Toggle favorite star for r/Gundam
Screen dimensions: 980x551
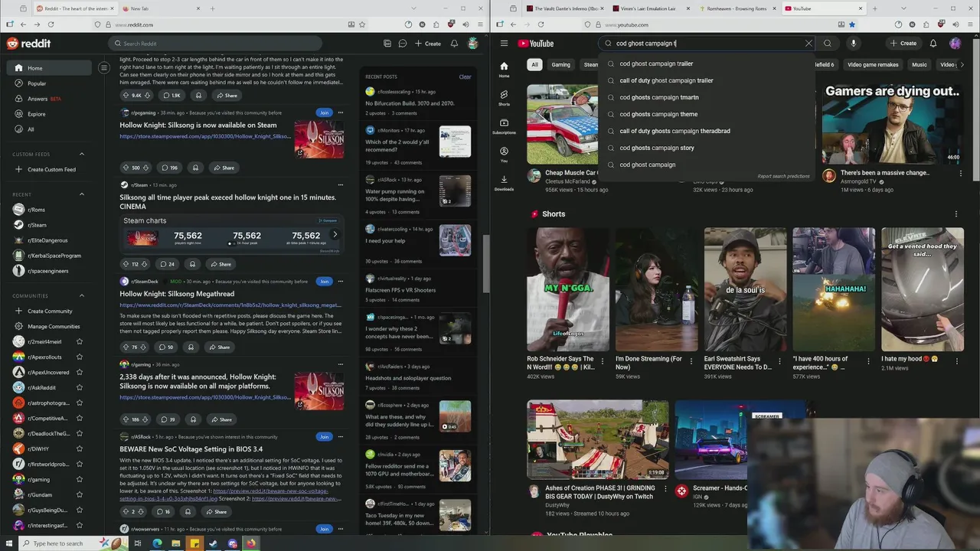80,495
